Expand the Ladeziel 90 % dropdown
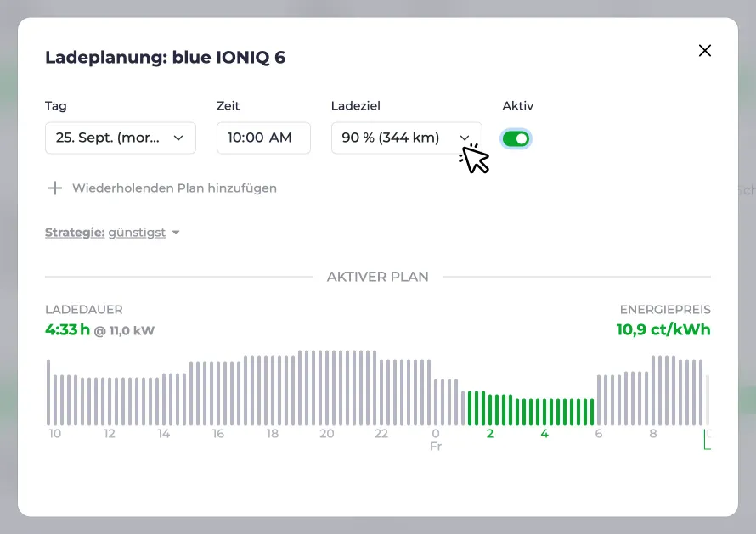The image size is (756, 534). click(406, 138)
